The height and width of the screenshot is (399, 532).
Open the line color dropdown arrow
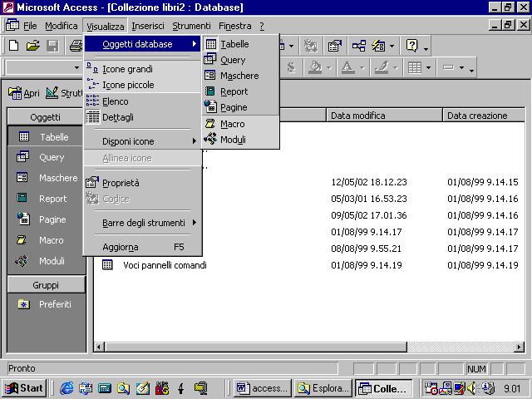tap(396, 68)
